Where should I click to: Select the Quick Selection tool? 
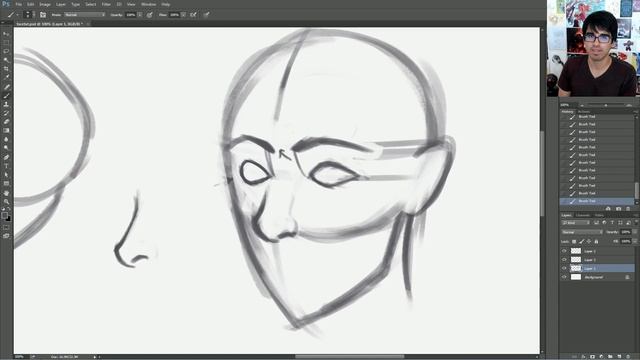pyautogui.click(x=6, y=60)
